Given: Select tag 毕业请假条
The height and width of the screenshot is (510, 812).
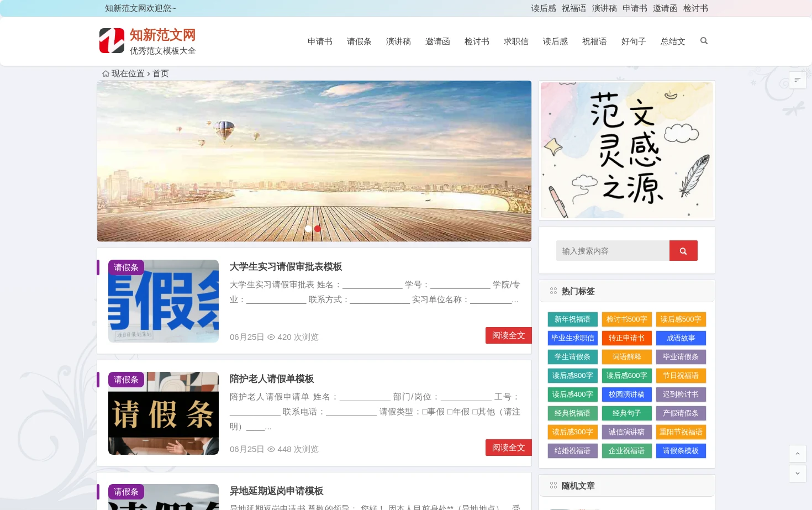Looking at the screenshot, I should coord(681,357).
